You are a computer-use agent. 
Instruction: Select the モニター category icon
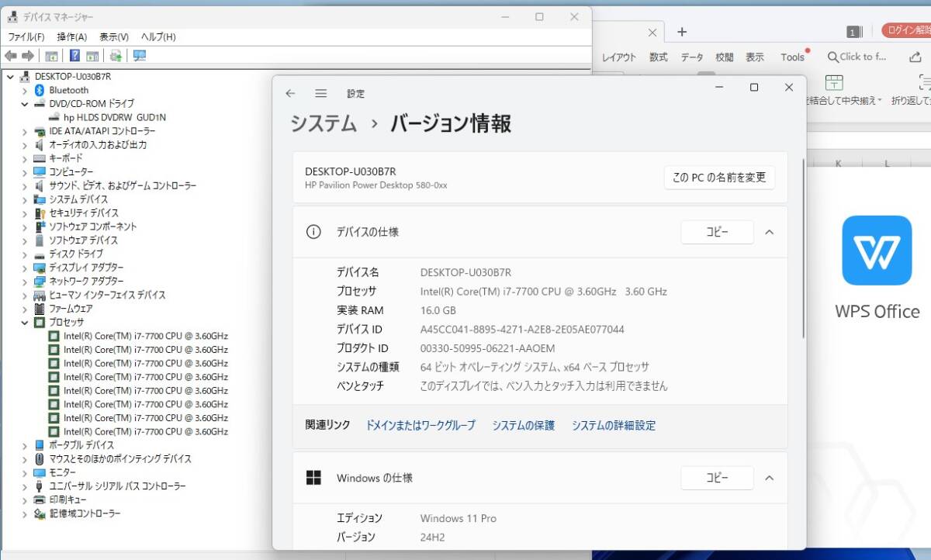[40, 472]
